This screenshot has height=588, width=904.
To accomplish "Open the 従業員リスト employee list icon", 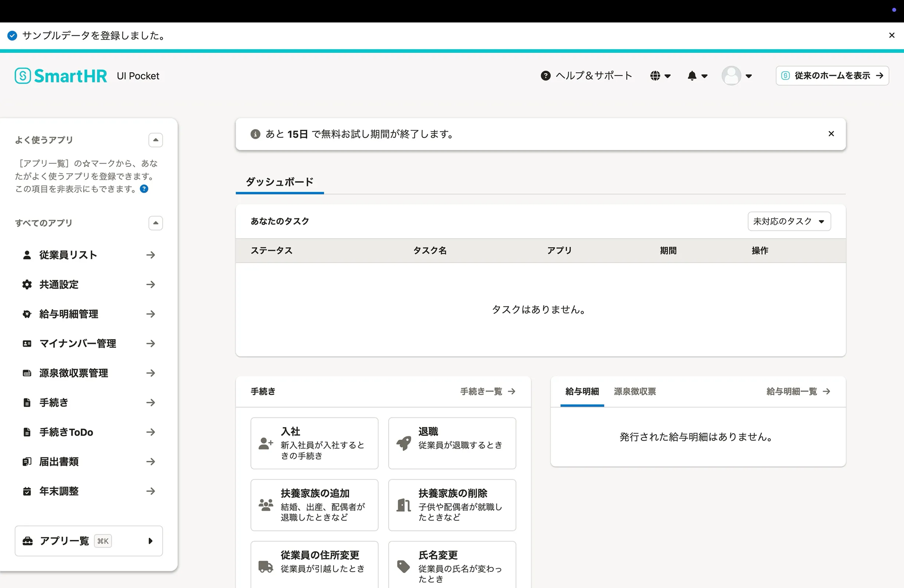I will (26, 255).
